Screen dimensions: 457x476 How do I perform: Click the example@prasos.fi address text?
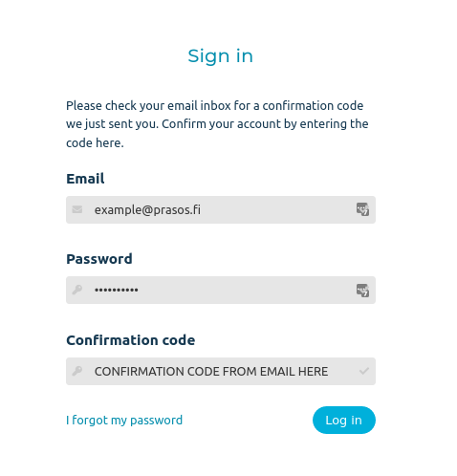click(147, 210)
